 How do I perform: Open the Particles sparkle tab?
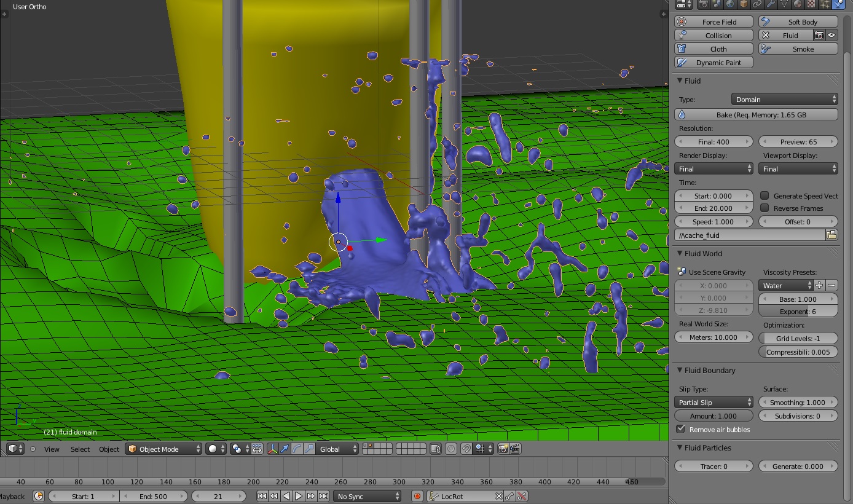[825, 4]
